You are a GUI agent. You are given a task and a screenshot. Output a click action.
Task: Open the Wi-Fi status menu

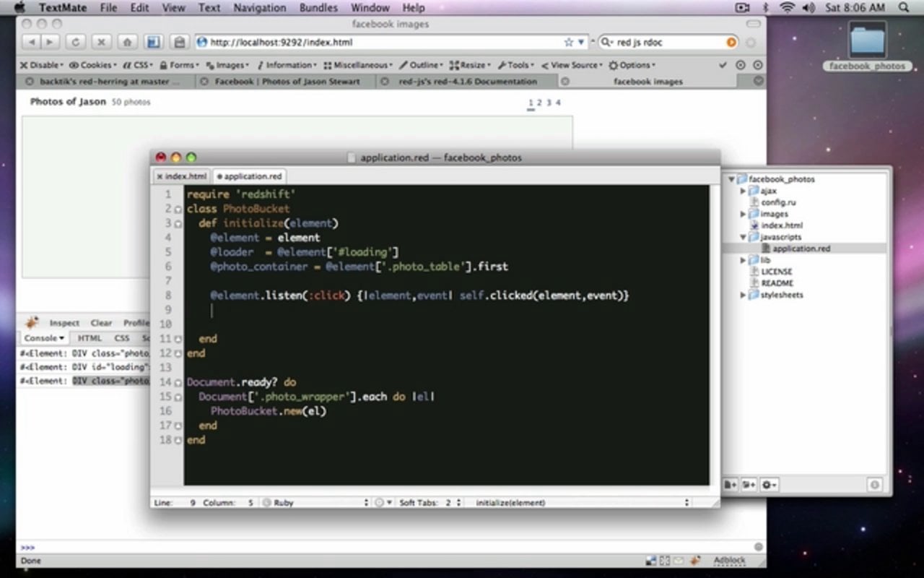[x=788, y=7]
